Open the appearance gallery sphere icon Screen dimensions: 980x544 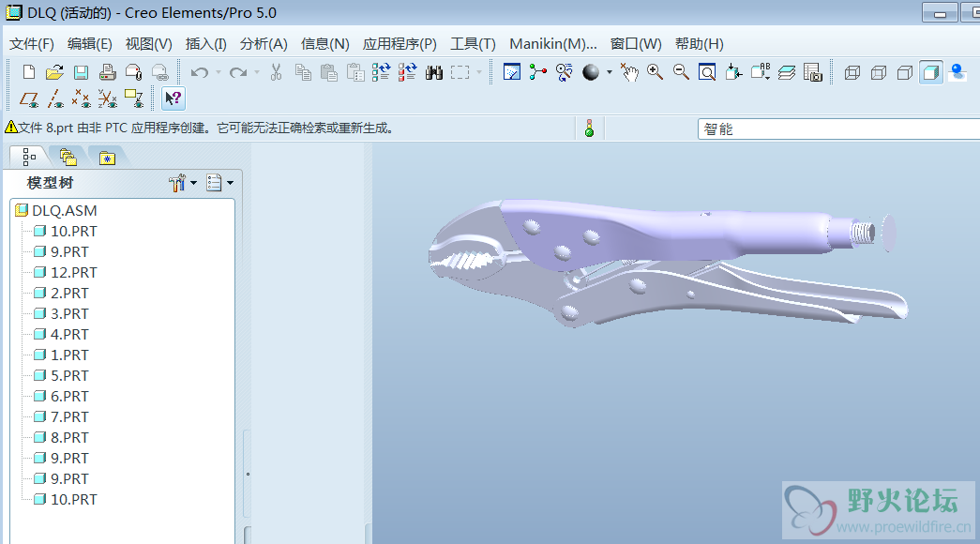(x=591, y=72)
